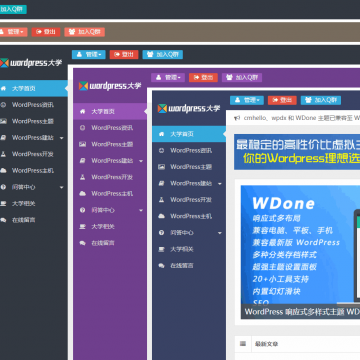Click the red 登出 button in the brown bar

coord(46,32)
